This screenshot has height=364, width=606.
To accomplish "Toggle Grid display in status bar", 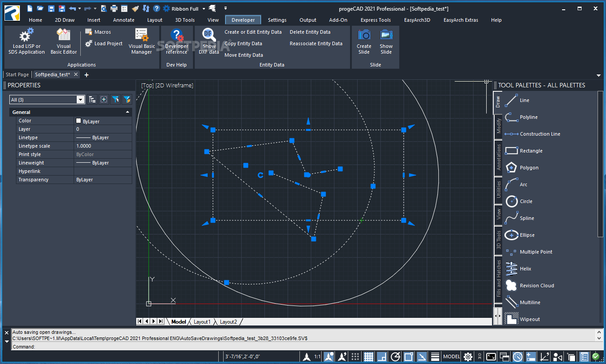I will click(x=369, y=356).
